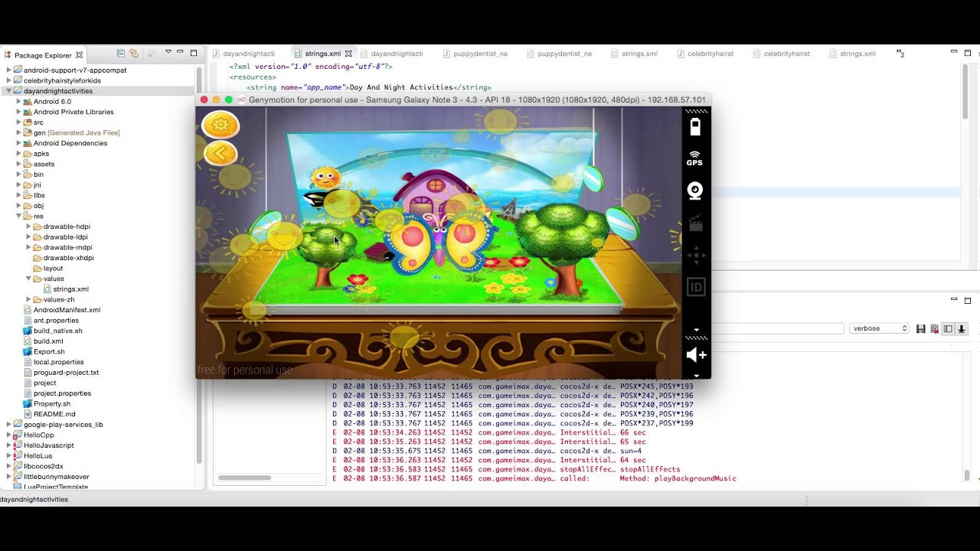Image resolution: width=980 pixels, height=551 pixels.
Task: Collapse the values folder
Action: click(x=28, y=279)
